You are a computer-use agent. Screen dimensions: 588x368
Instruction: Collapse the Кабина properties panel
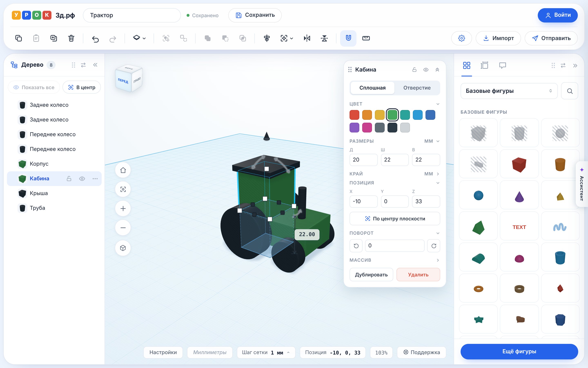click(x=437, y=70)
